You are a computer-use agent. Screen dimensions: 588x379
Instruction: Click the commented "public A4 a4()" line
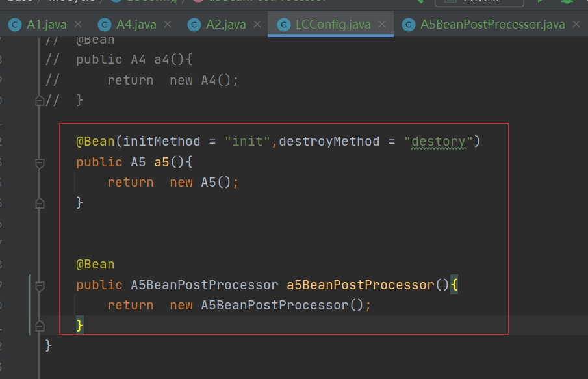[x=134, y=60]
